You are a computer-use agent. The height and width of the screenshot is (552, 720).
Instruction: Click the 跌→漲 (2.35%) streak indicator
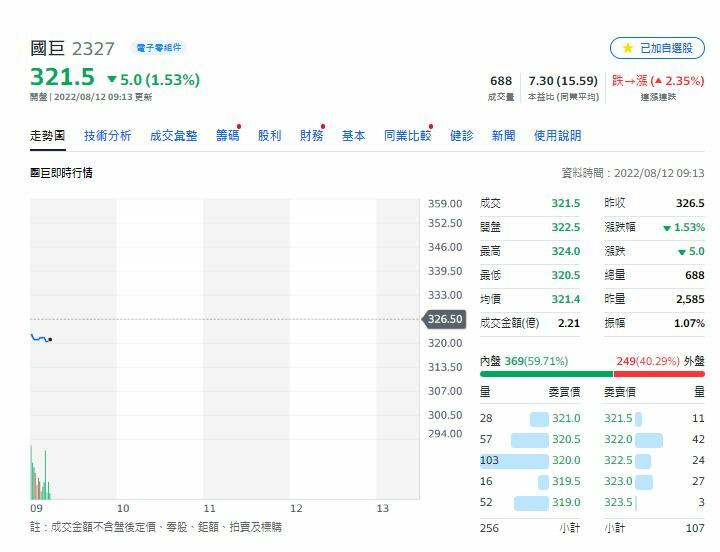658,81
